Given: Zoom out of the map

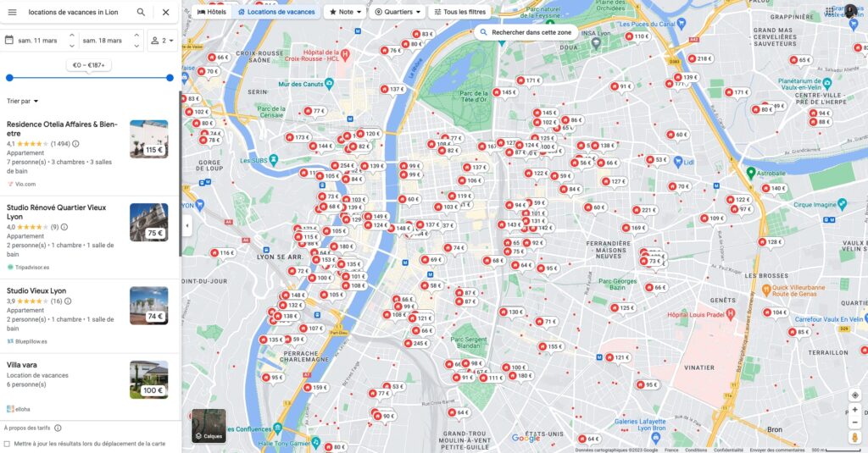Looking at the screenshot, I should tap(854, 423).
